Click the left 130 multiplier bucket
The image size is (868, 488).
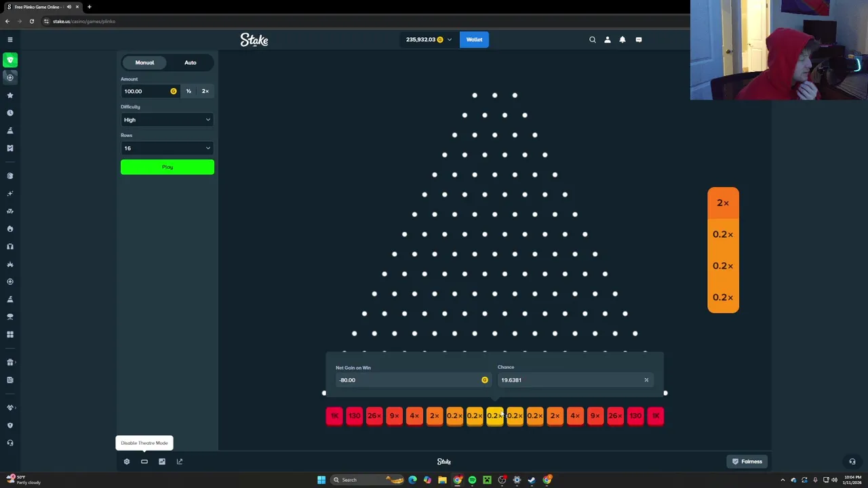click(x=354, y=416)
